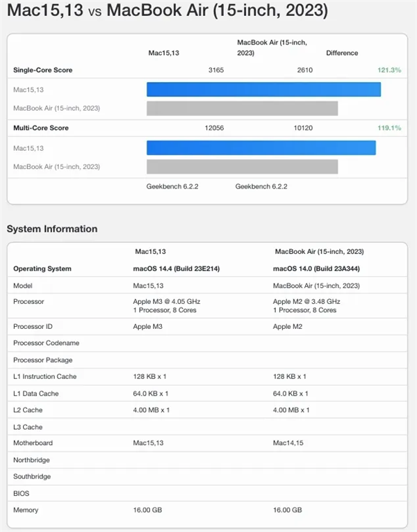Viewport: 417px width, 532px height.
Task: Click macOS 14.4 (Build 23E214) text
Action: [173, 268]
